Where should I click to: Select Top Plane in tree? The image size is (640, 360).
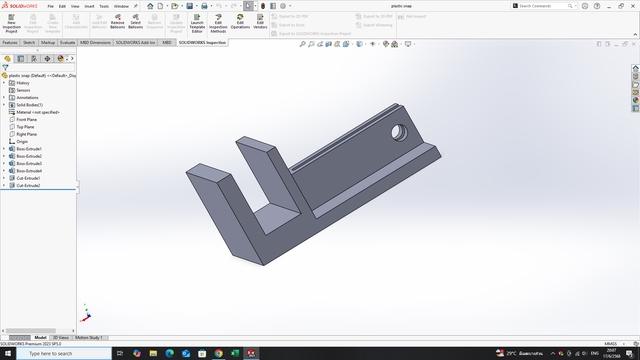[x=25, y=127]
